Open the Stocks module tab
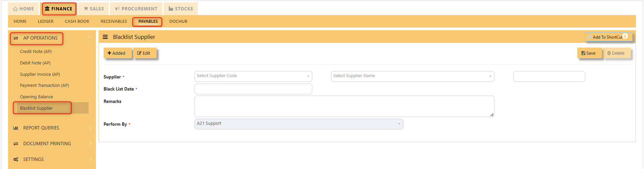 pos(181,9)
